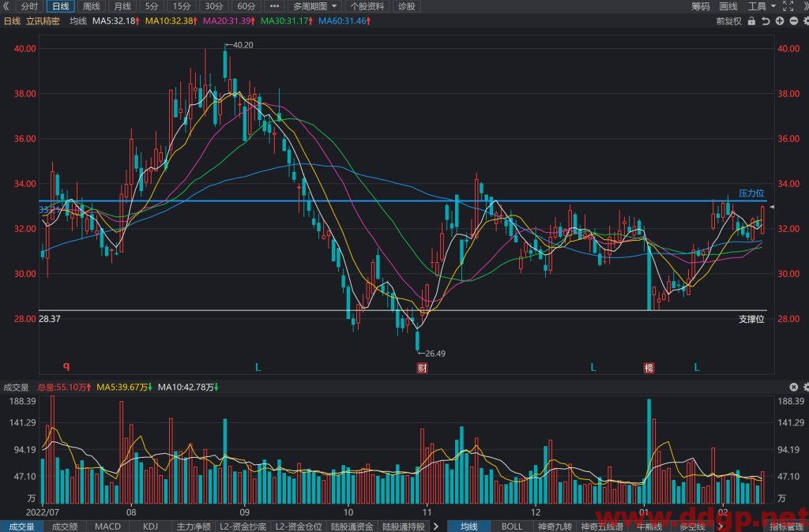Click the MA20:31.39 value

pos(230,21)
